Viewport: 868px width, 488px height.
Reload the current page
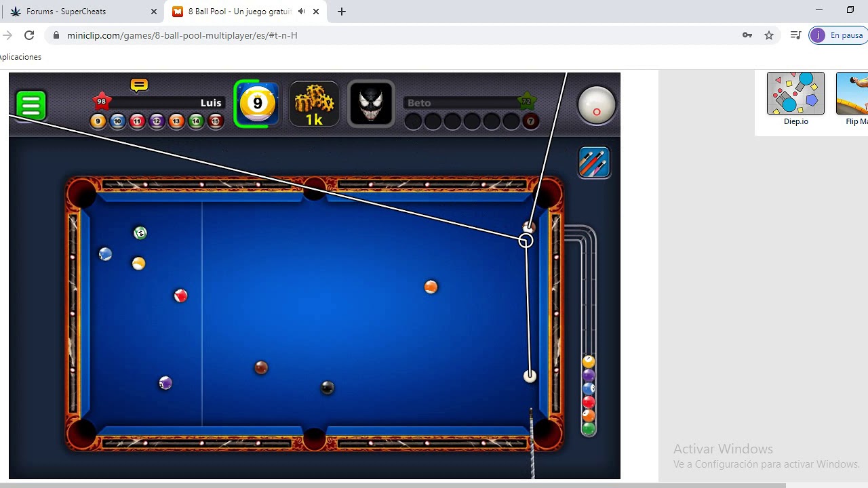click(x=29, y=35)
